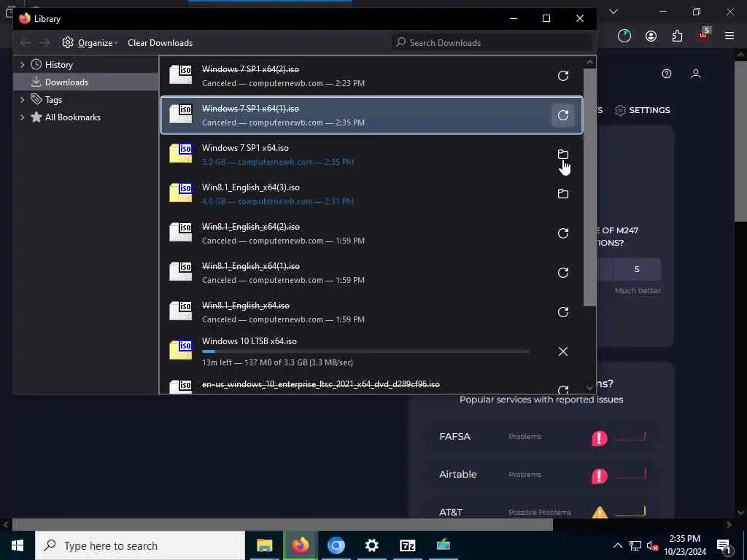Click the Firefox downloads progress indicator
The width and height of the screenshot is (747, 560).
[x=624, y=36]
